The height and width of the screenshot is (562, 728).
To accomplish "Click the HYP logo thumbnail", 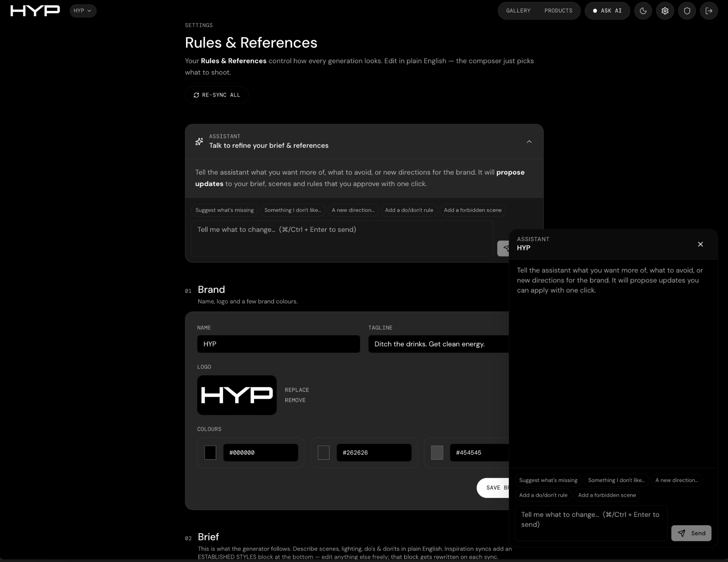I will click(237, 395).
